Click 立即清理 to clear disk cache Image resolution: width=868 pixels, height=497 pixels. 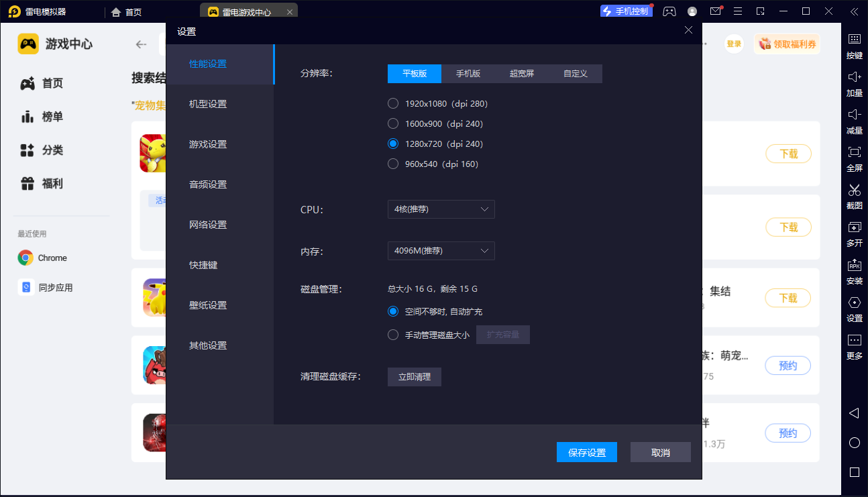pos(414,377)
